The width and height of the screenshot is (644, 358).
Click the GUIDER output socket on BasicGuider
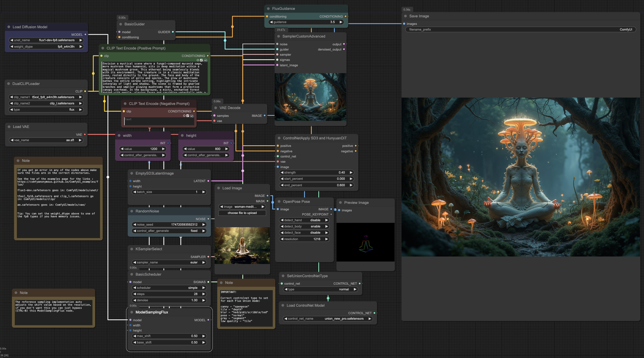pyautogui.click(x=173, y=32)
